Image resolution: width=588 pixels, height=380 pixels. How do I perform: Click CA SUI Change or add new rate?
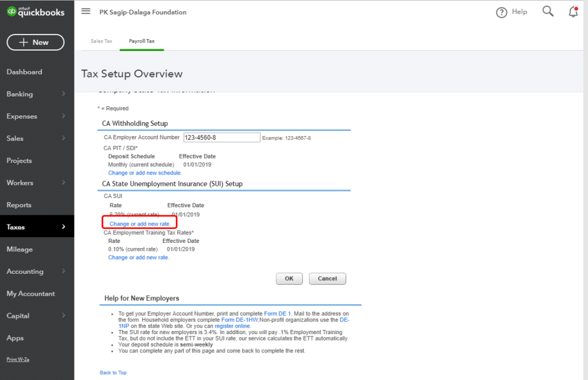[140, 224]
